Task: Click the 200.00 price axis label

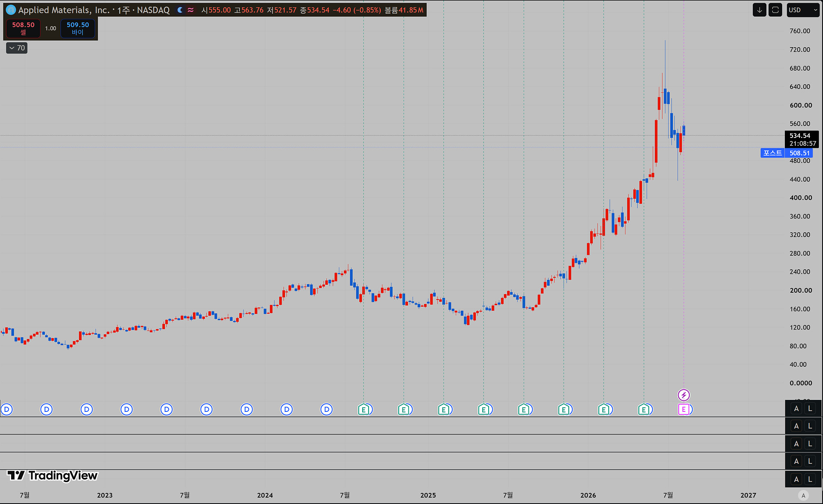Action: [x=801, y=290]
